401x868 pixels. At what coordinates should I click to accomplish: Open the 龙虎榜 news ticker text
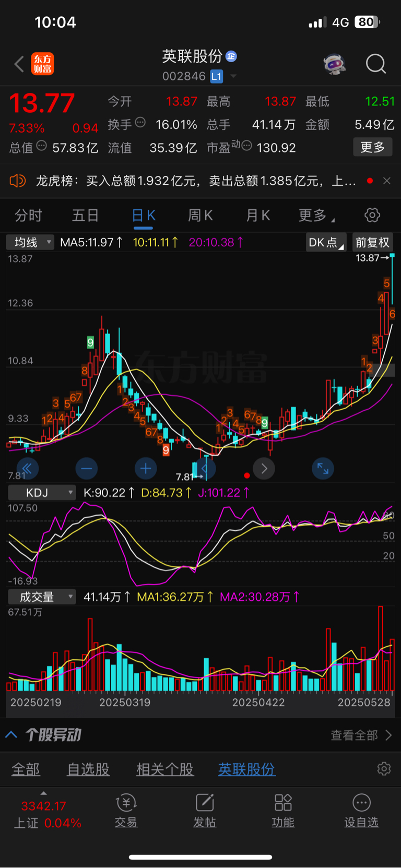click(196, 181)
